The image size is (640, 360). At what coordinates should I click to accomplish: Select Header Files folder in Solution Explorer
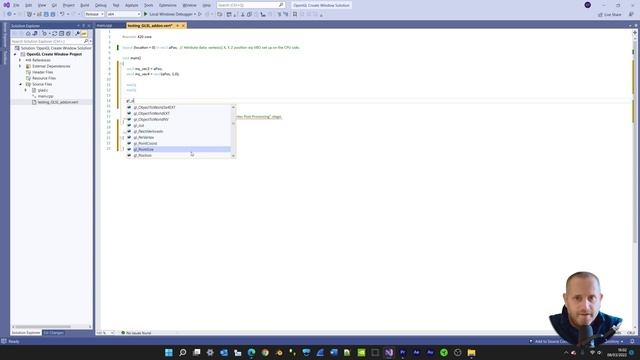click(x=42, y=72)
